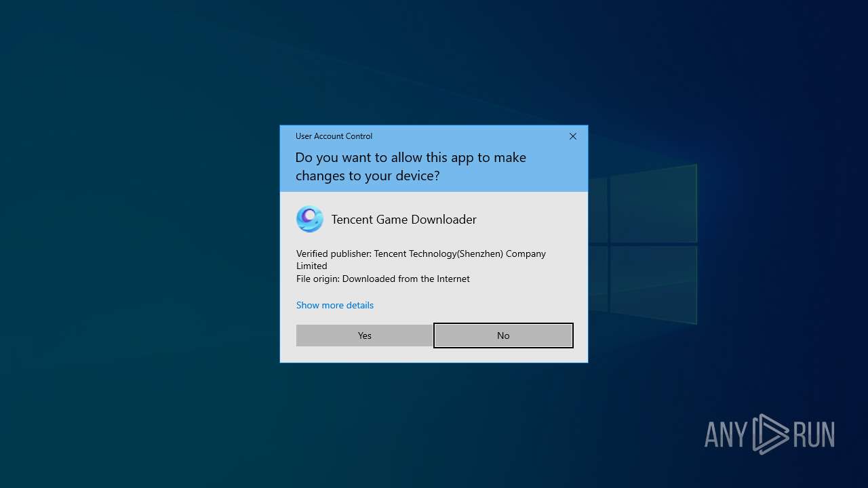This screenshot has width=868, height=488.
Task: Click the File origin: Downloaded from the Internet text
Action: (x=383, y=279)
